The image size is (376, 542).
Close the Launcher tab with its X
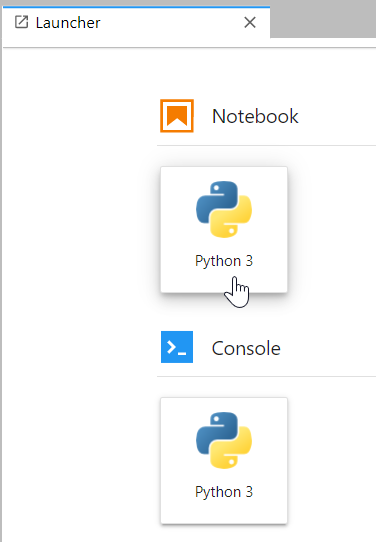[250, 23]
